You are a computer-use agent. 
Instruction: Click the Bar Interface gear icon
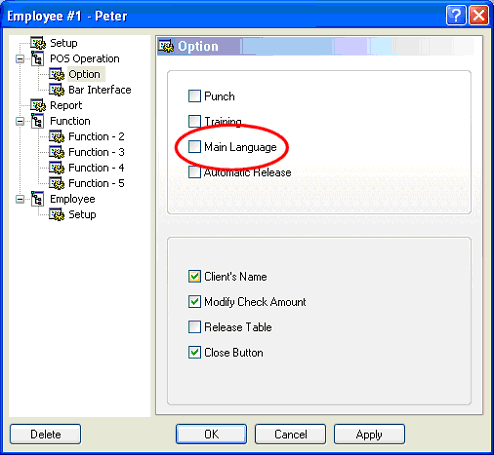(x=57, y=90)
